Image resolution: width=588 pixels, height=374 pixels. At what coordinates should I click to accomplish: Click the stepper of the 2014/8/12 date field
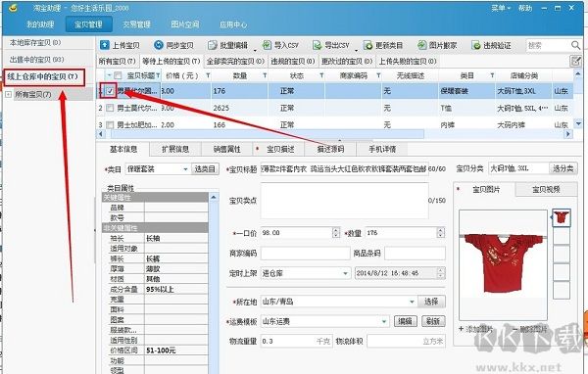click(x=441, y=273)
